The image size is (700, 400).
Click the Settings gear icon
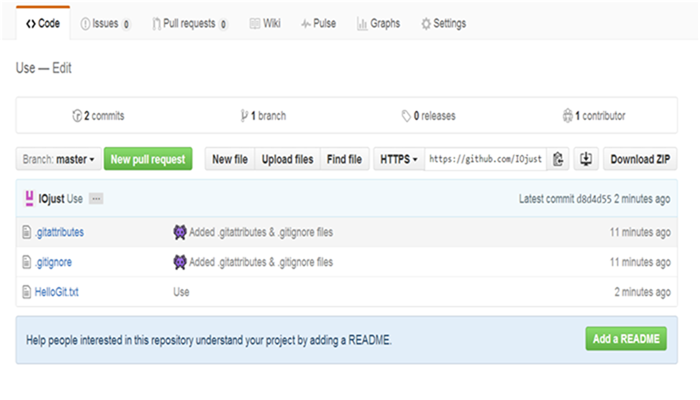tap(426, 24)
